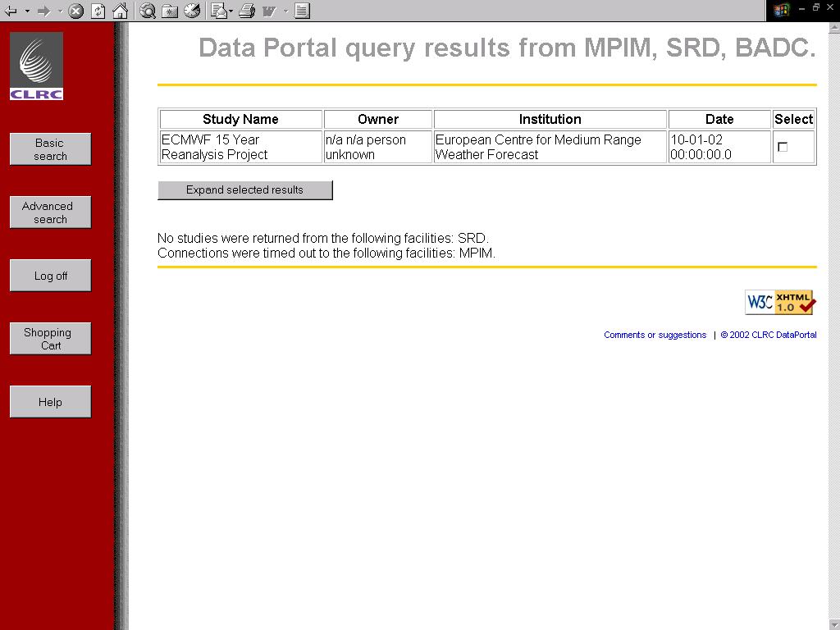The height and width of the screenshot is (630, 840).
Task: Print the page with the printer icon
Action: [247, 11]
